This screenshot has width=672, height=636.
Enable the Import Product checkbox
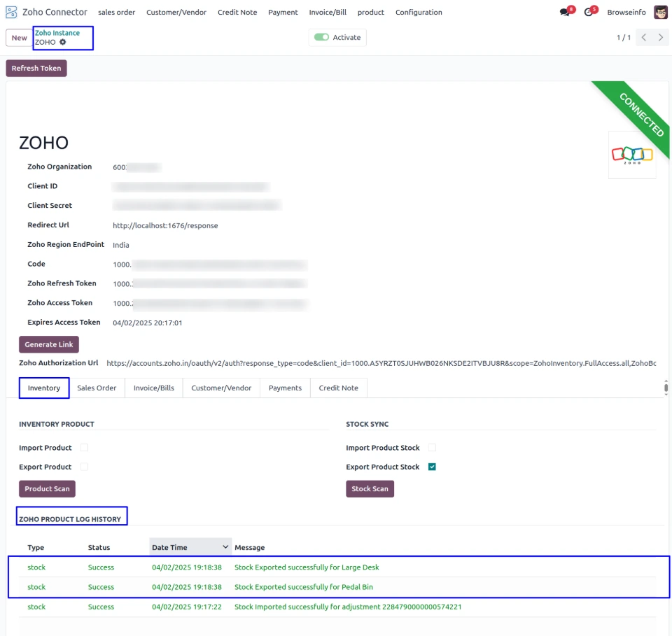click(x=84, y=448)
